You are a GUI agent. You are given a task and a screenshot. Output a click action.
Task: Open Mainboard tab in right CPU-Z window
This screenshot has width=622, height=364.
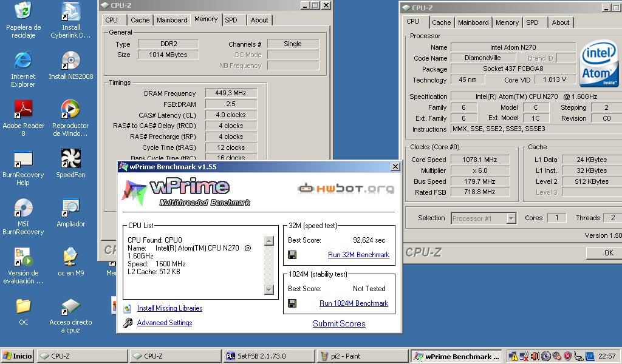(x=473, y=22)
